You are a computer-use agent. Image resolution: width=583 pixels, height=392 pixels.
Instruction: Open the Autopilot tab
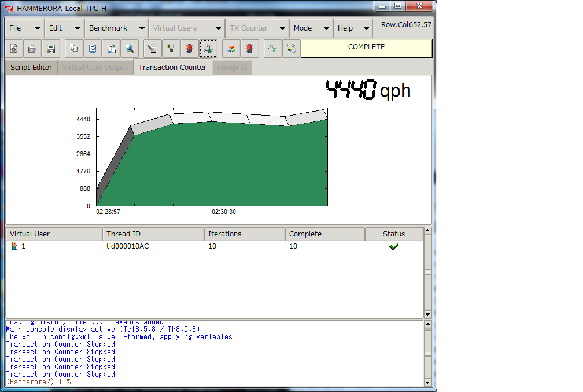pyautogui.click(x=231, y=67)
